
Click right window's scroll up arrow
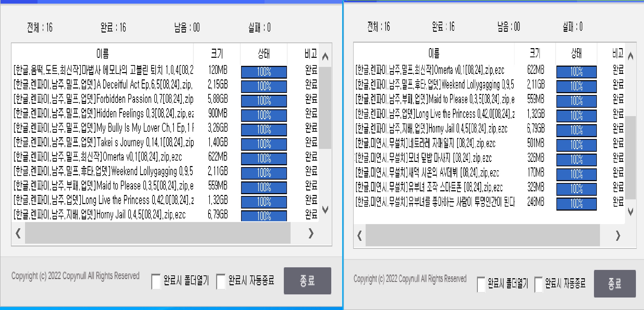click(630, 56)
